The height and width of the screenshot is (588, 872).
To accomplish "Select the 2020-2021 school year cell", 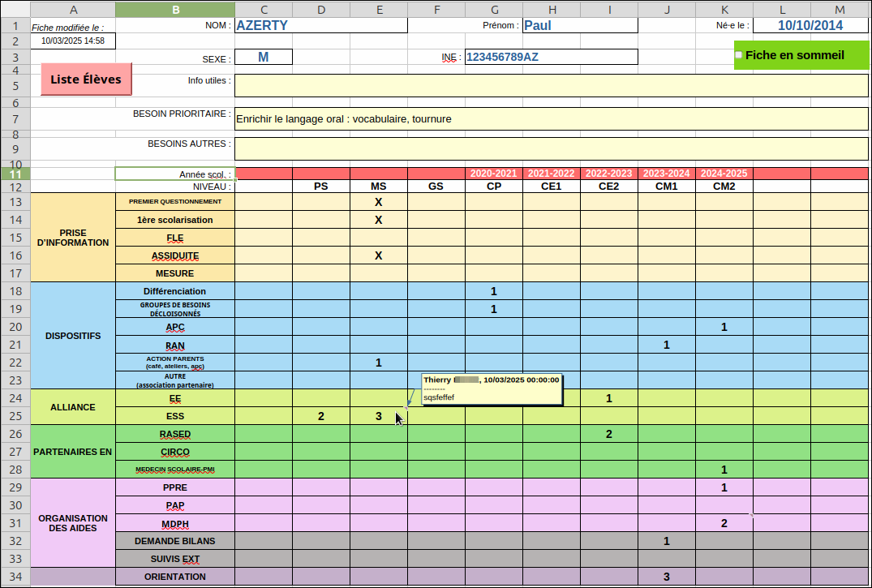I will pos(494,174).
